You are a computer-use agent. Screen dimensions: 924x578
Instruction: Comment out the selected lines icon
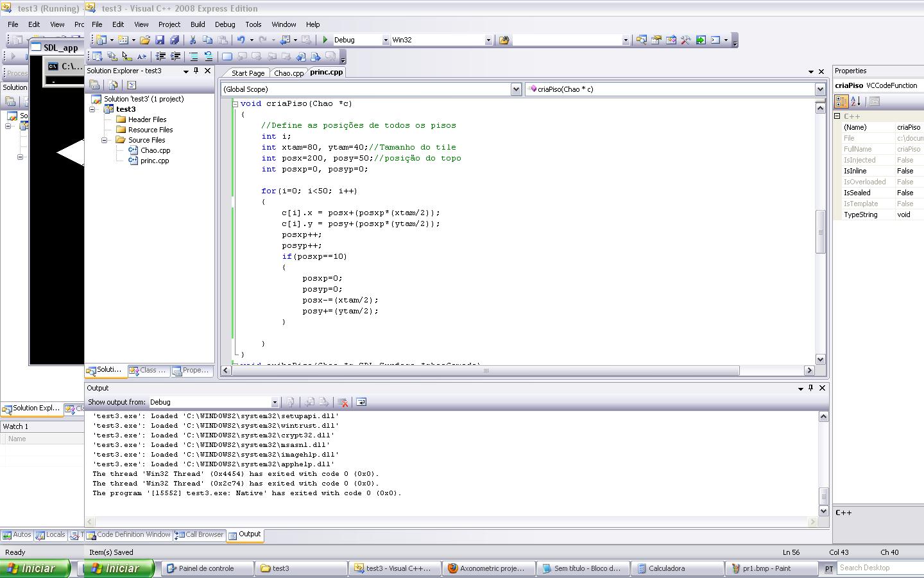(193, 57)
